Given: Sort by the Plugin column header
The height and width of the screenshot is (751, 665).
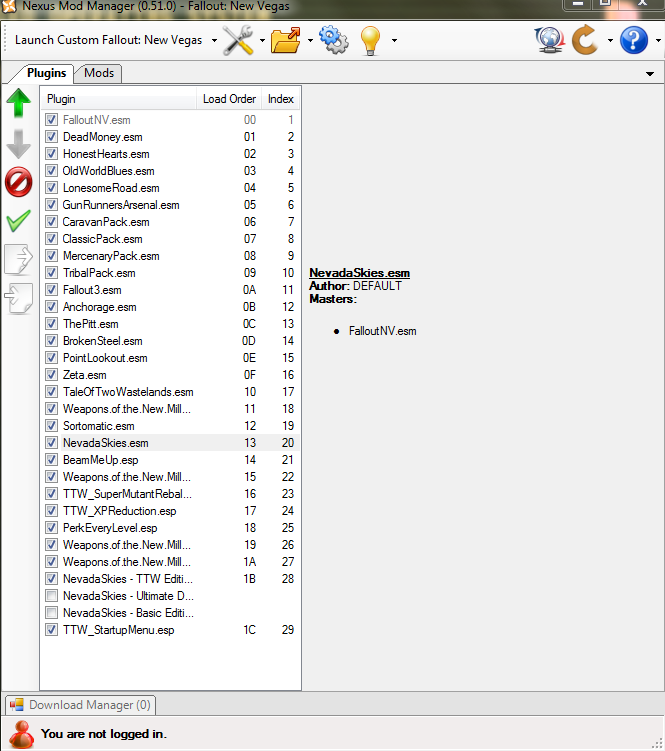Looking at the screenshot, I should point(118,99).
